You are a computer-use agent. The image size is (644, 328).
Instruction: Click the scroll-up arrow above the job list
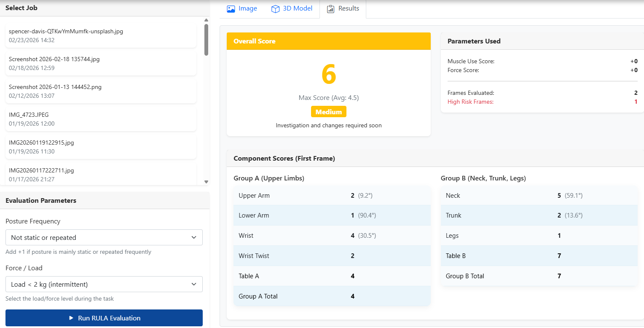206,19
